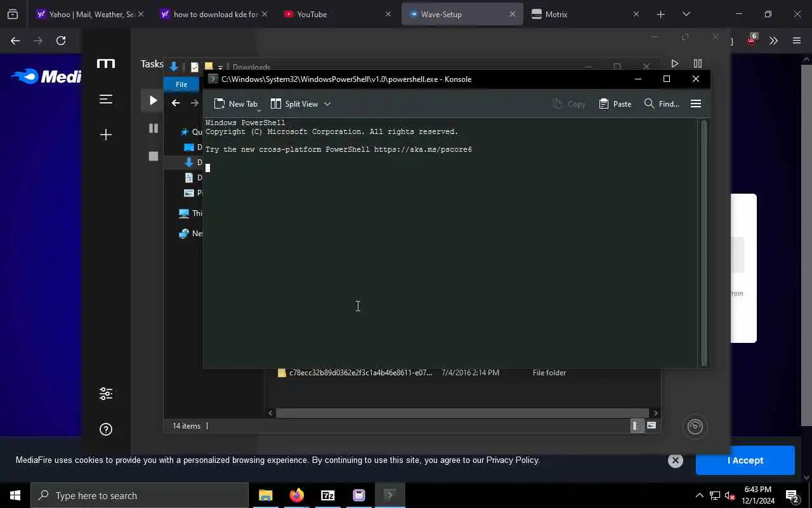Open Find search in Konsole

tap(662, 104)
